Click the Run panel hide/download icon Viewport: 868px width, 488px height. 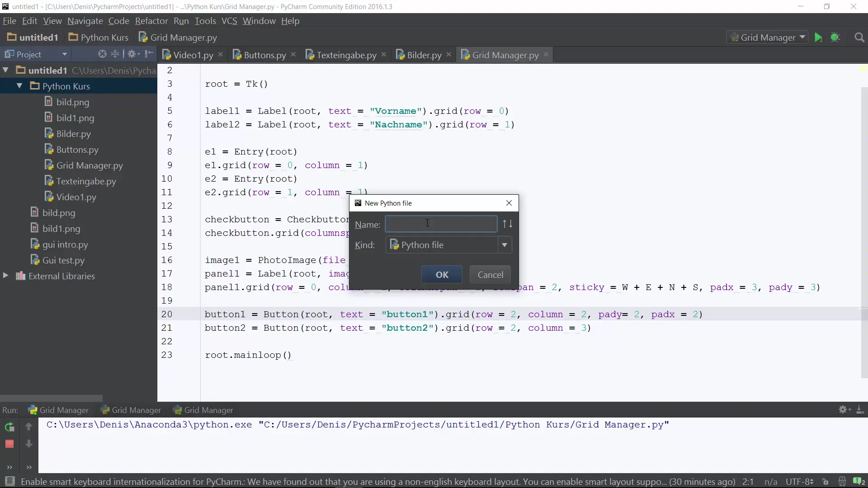[x=860, y=410]
